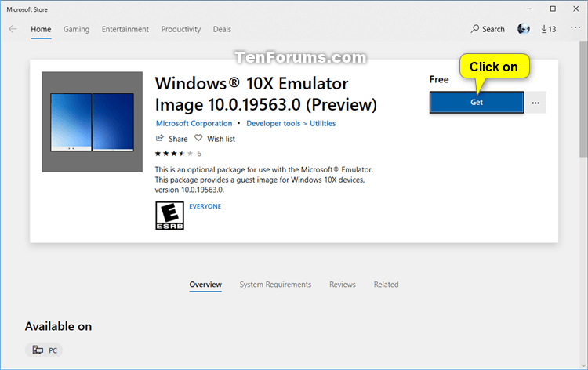Minimize the Microsoft Store window
Viewport: 588px width, 370px height.
click(529, 9)
